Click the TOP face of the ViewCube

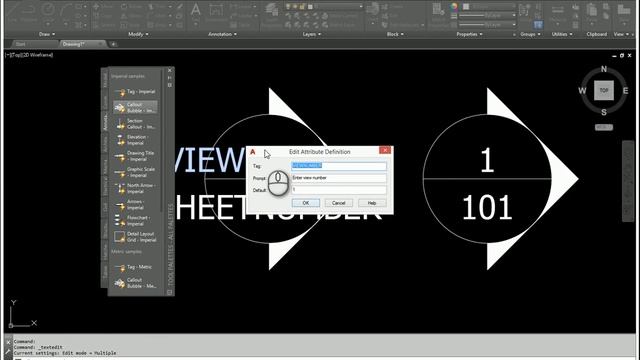point(604,90)
